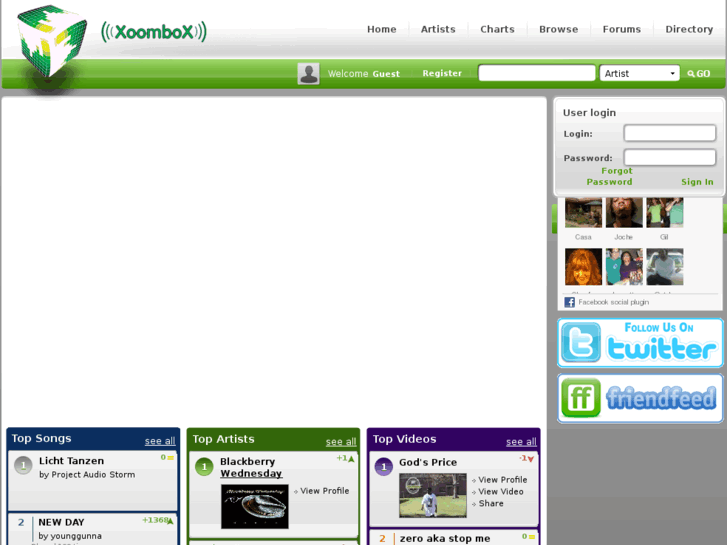Viewport: 727px width, 545px height.
Task: Open the Joche Facebook fan thumbnail
Action: pyautogui.click(x=624, y=212)
